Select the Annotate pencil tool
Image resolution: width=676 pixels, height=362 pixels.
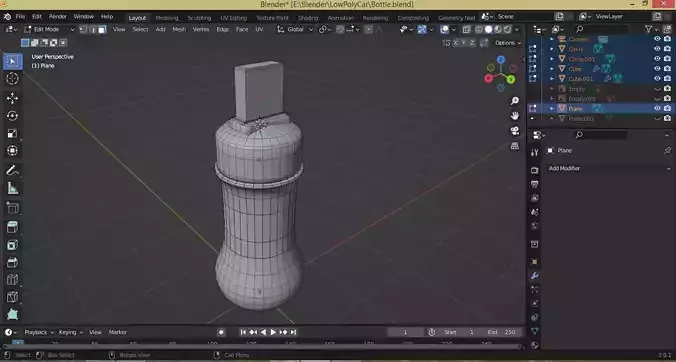point(12,171)
